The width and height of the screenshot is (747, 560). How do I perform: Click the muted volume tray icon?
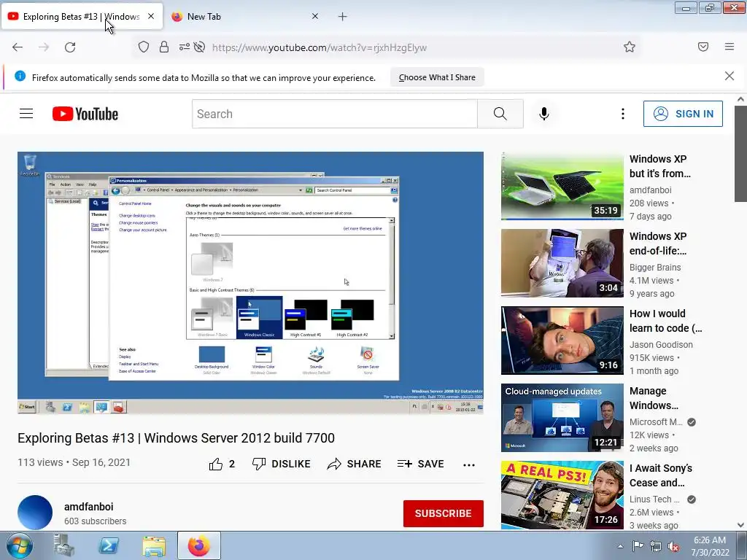(673, 546)
